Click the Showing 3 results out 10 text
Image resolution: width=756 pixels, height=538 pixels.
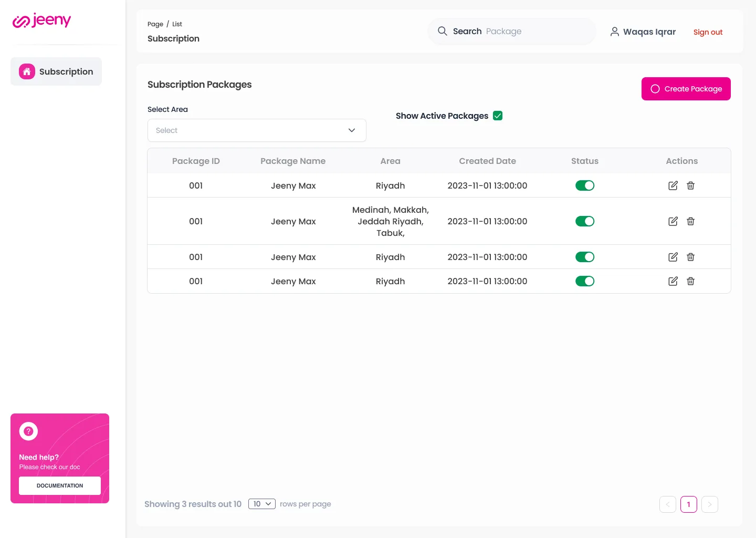193,504
